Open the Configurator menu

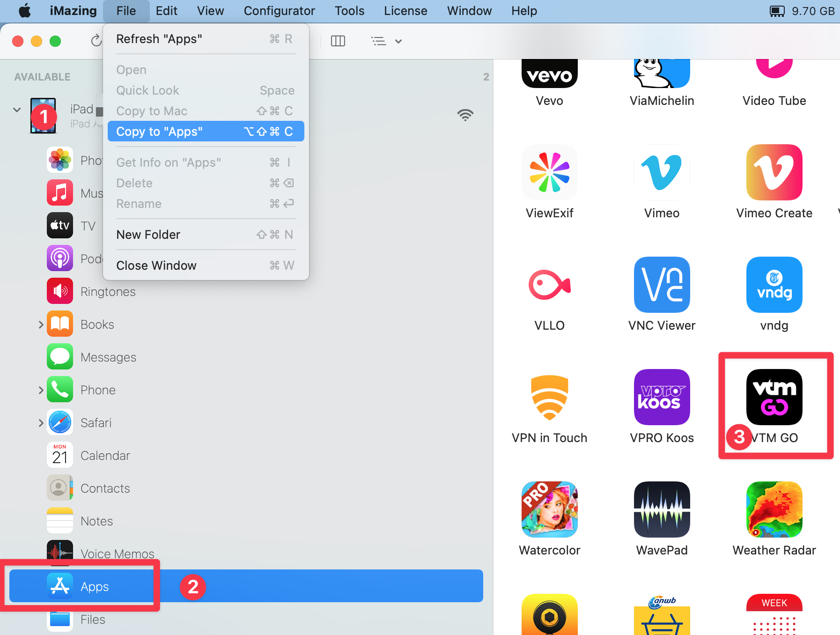click(x=279, y=11)
